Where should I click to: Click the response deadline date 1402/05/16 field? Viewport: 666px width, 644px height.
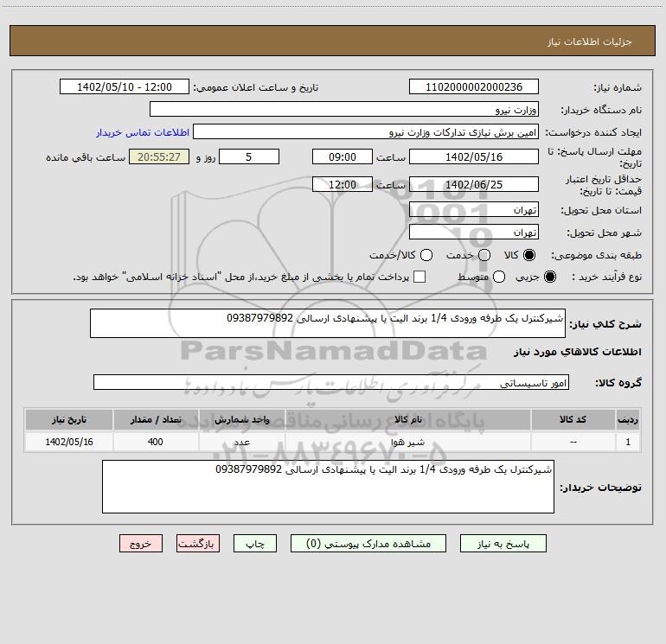474,156
